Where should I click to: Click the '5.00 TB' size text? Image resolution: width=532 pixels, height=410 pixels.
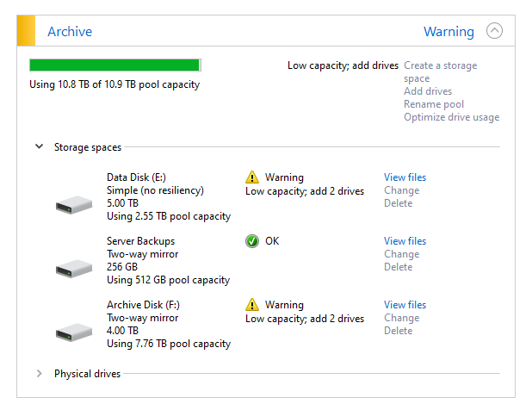pos(123,203)
